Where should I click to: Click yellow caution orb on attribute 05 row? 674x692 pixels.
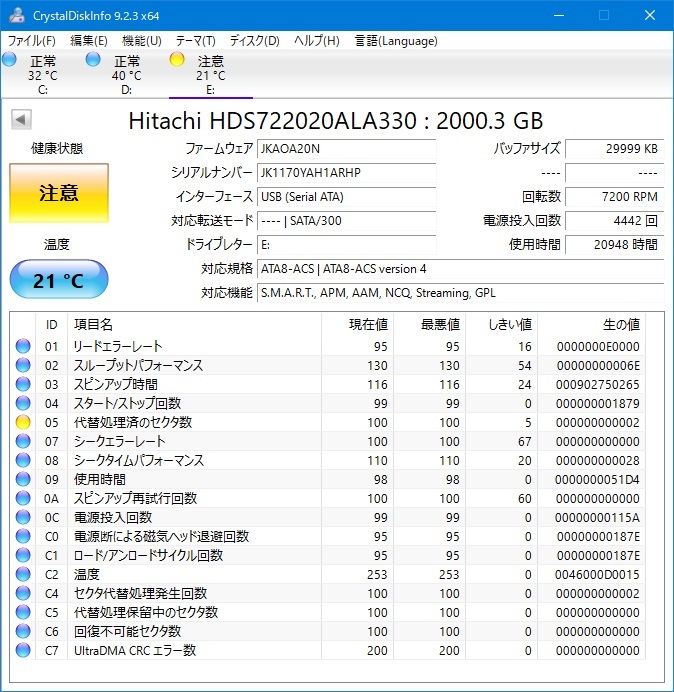click(x=23, y=422)
